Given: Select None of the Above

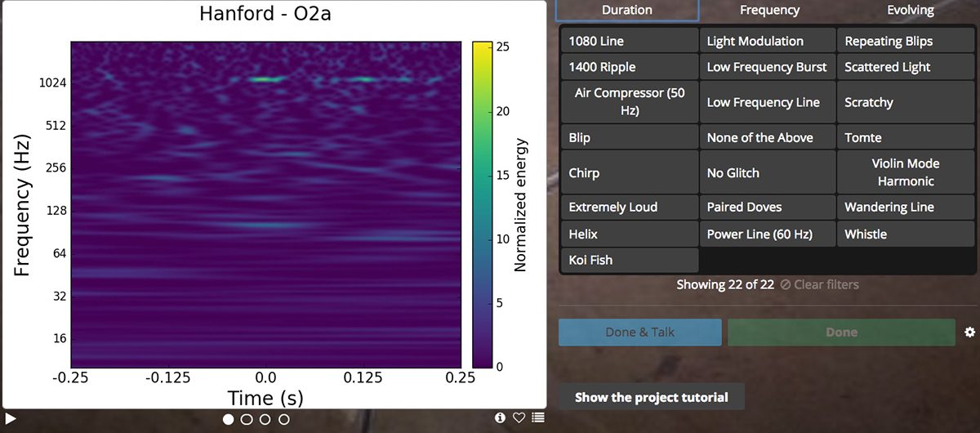Looking at the screenshot, I should (x=768, y=137).
